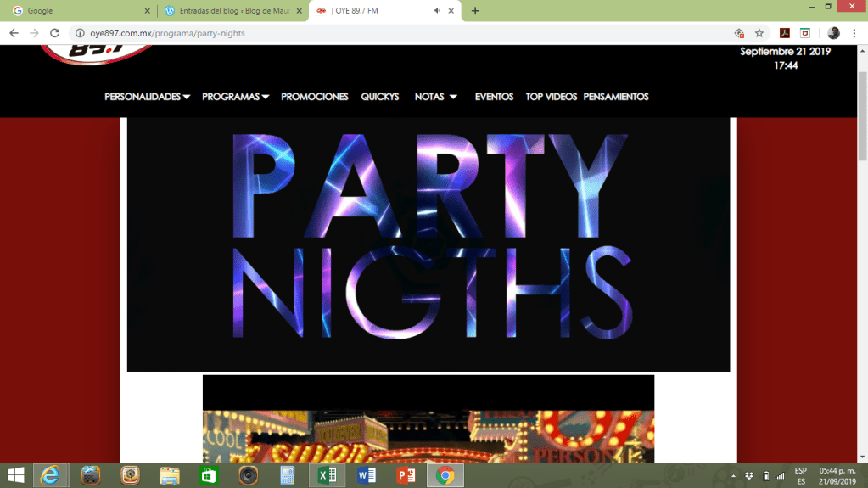
Task: Expand the PROGRAMAS dropdown menu
Action: pos(235,97)
